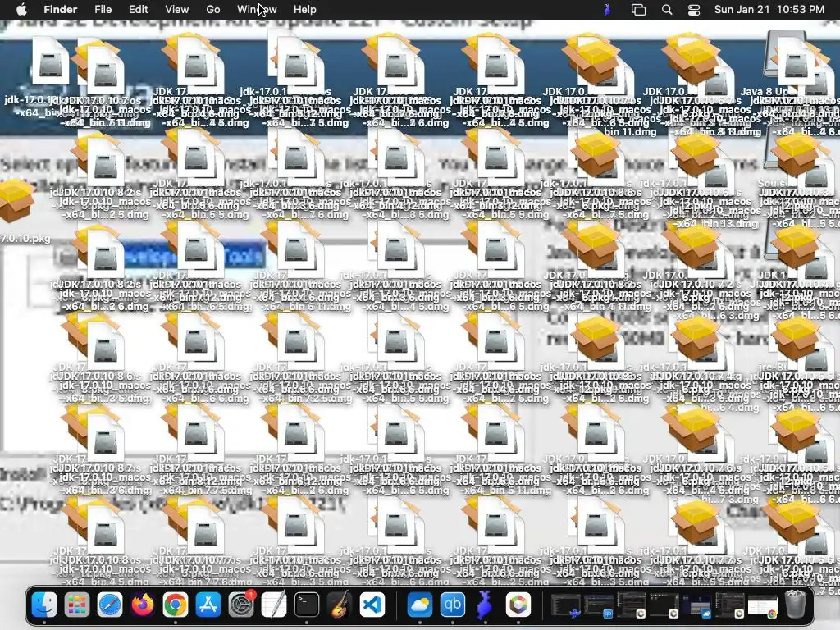Launch Terminal from the Dock
The height and width of the screenshot is (630, 840).
[x=307, y=605]
